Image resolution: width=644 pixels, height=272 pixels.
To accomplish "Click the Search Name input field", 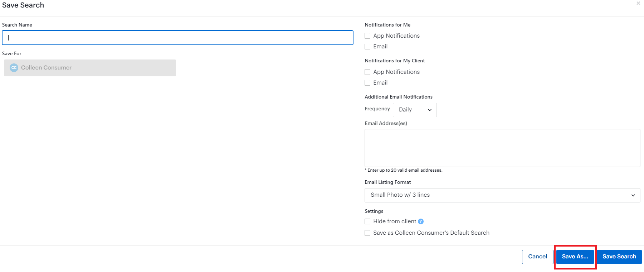I will (177, 38).
